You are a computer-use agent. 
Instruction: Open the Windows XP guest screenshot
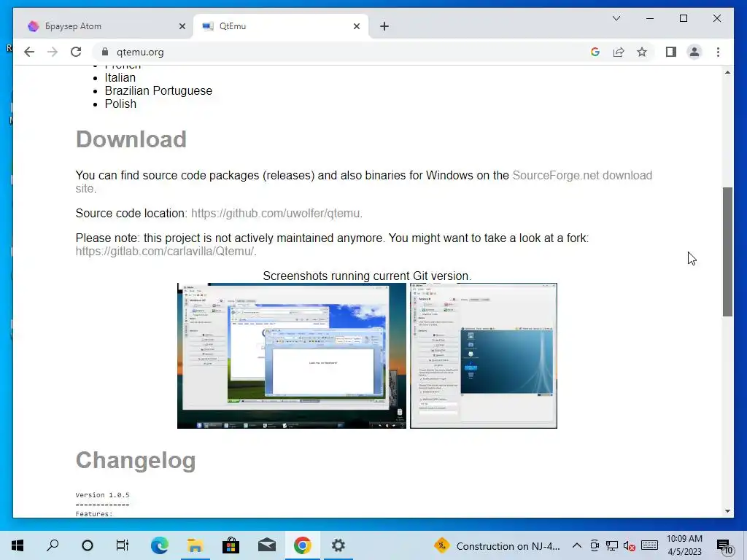(x=292, y=356)
